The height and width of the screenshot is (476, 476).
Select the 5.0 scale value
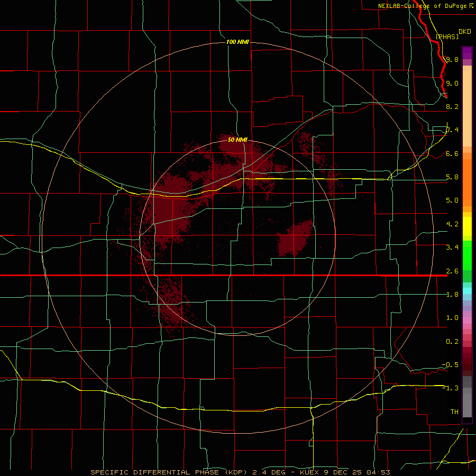(x=452, y=200)
